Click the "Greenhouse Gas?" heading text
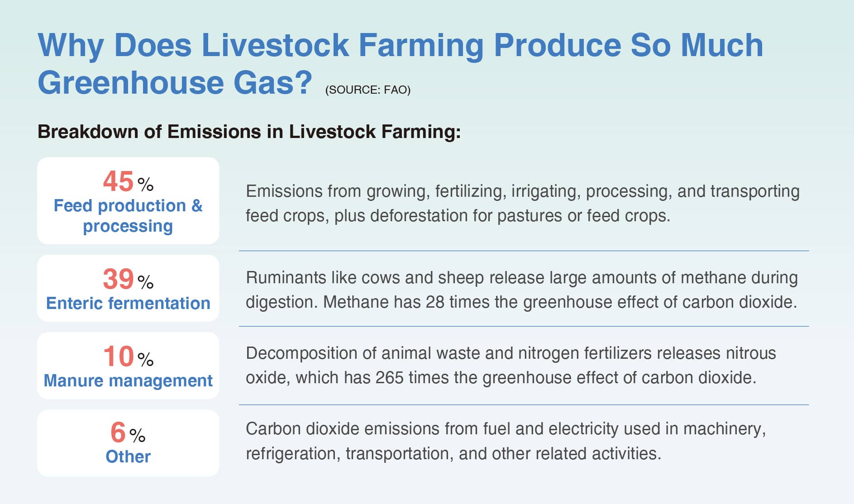This screenshot has width=854, height=504. click(x=175, y=83)
